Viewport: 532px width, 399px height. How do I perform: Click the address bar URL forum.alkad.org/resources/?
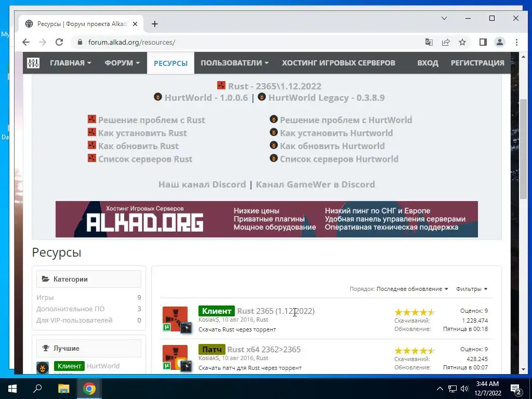pos(131,42)
